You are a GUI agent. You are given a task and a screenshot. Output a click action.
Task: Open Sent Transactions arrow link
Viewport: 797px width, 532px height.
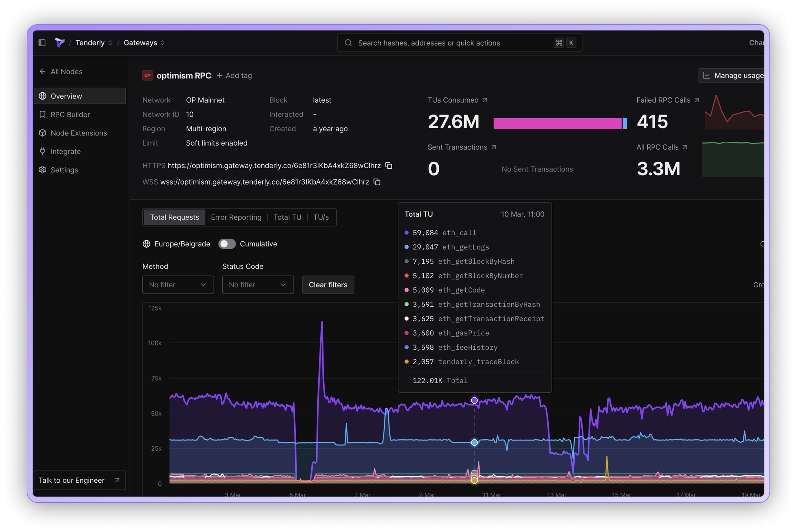[x=494, y=147]
